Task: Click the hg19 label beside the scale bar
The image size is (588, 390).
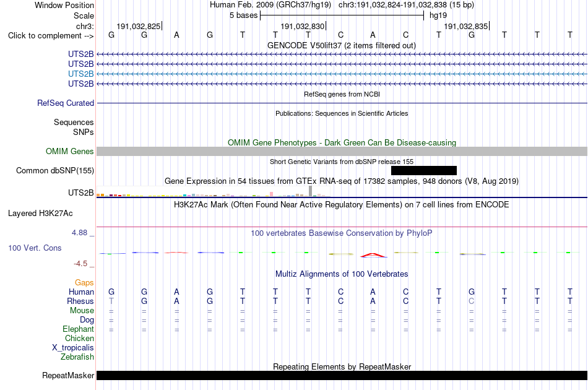Action: point(438,15)
